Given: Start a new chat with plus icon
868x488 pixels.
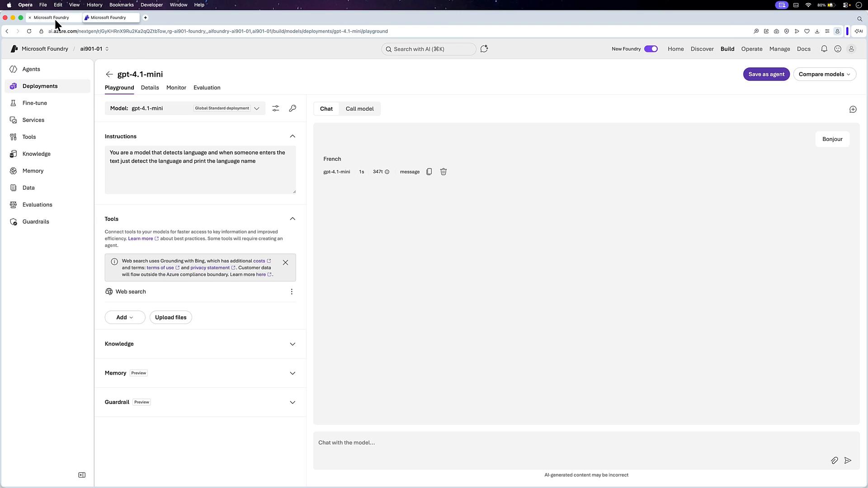Looking at the screenshot, I should tap(853, 109).
